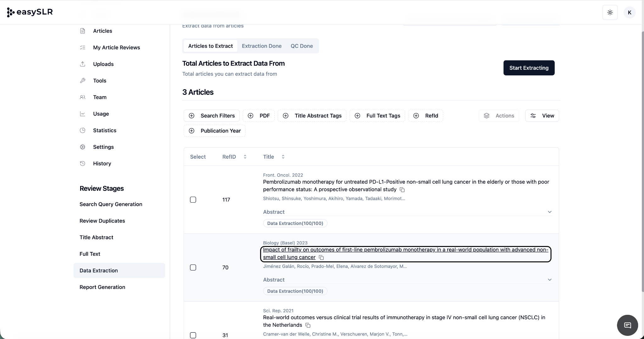Switch to the Extraction Done tab
The image size is (644, 339).
261,46
